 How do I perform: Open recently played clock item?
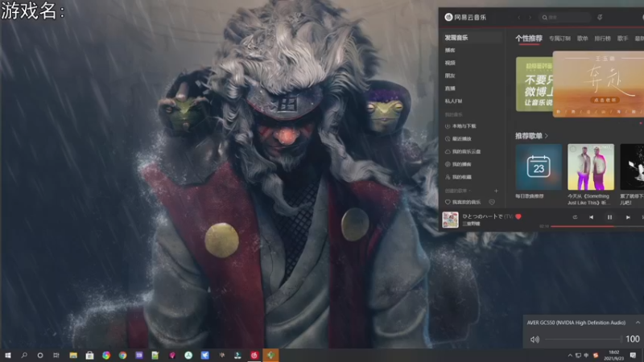pos(458,138)
